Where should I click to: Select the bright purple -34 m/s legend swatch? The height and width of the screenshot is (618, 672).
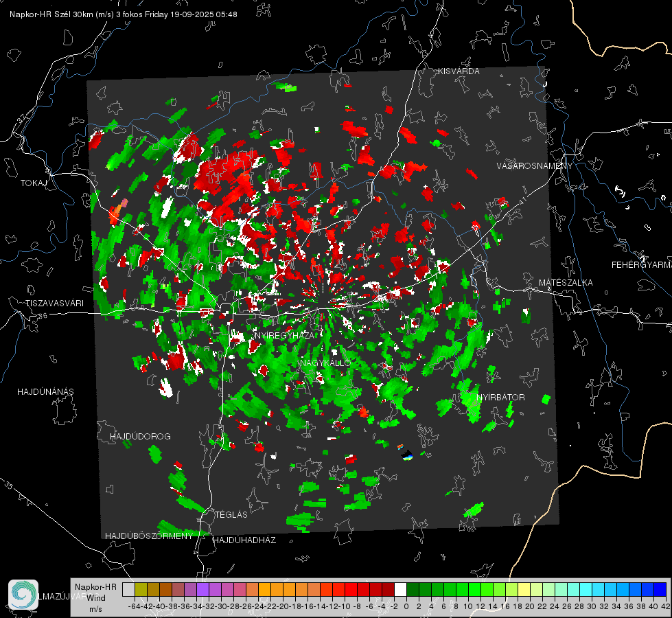coord(202,590)
